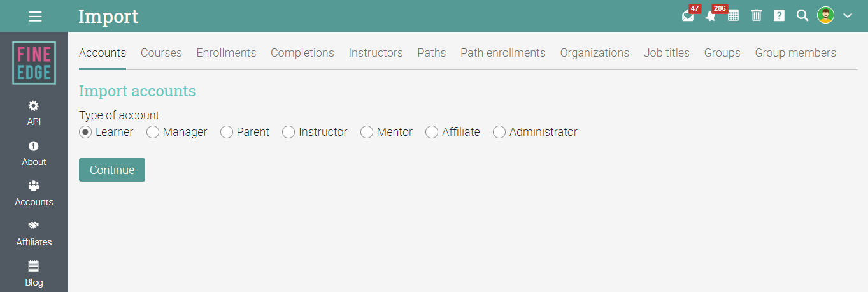Click the Continue button

(112, 170)
